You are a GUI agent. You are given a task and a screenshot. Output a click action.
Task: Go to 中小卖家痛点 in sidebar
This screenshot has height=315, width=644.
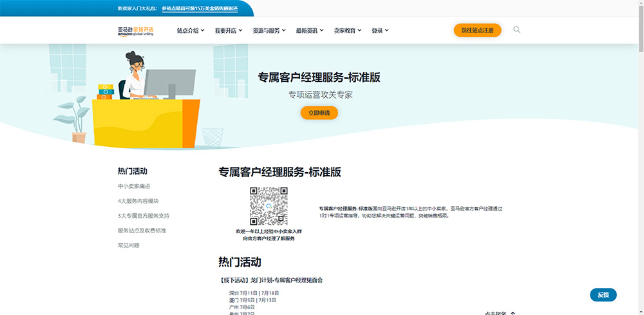134,186
